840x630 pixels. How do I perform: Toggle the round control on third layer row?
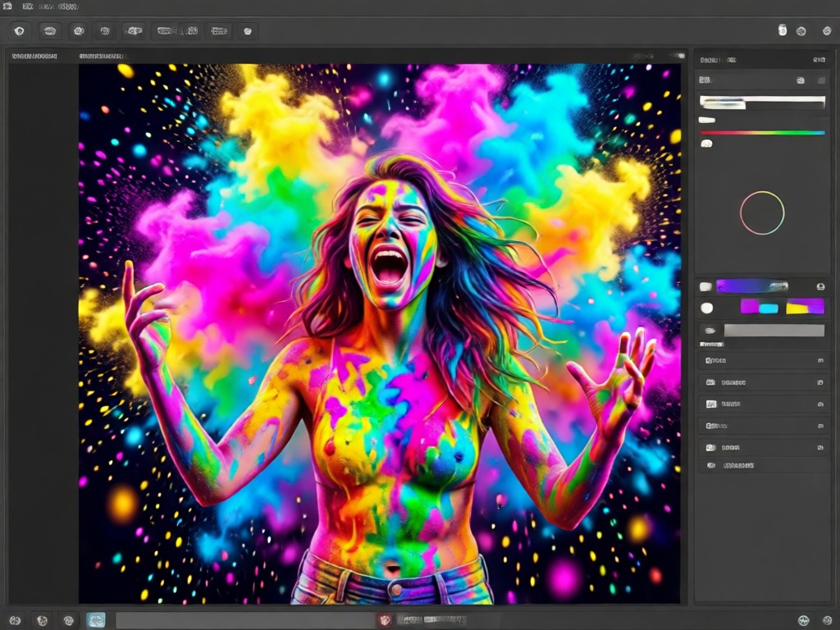820,404
